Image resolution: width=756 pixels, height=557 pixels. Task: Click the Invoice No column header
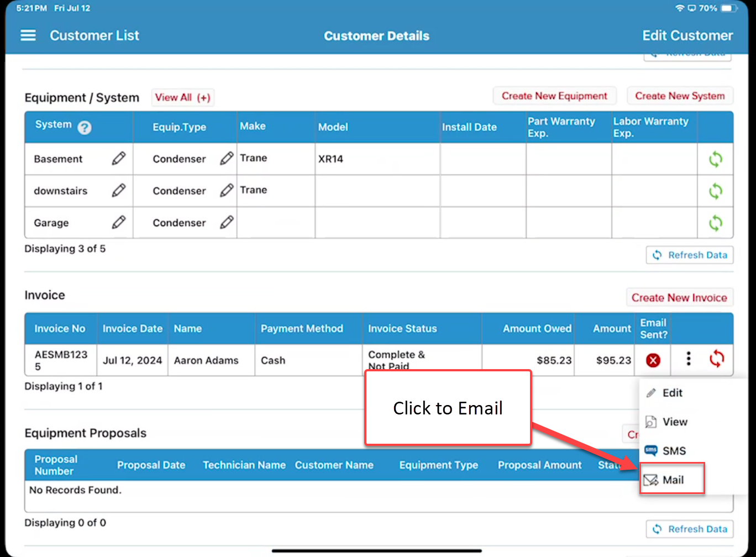click(x=60, y=328)
